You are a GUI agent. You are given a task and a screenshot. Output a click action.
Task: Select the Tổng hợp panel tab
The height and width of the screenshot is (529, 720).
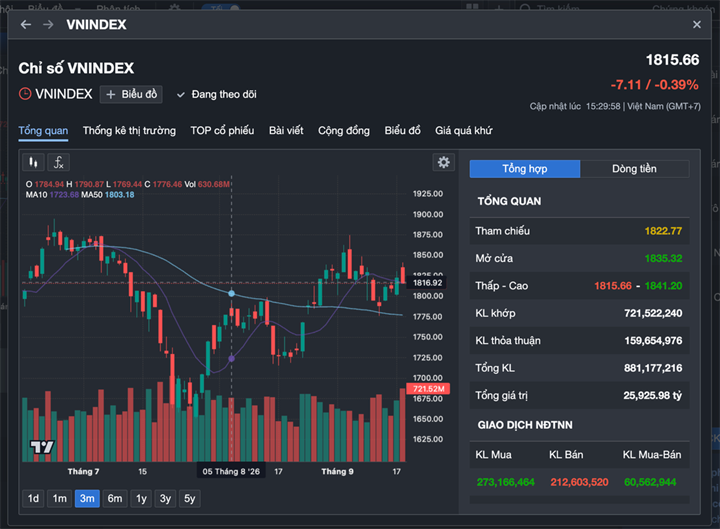pyautogui.click(x=525, y=169)
